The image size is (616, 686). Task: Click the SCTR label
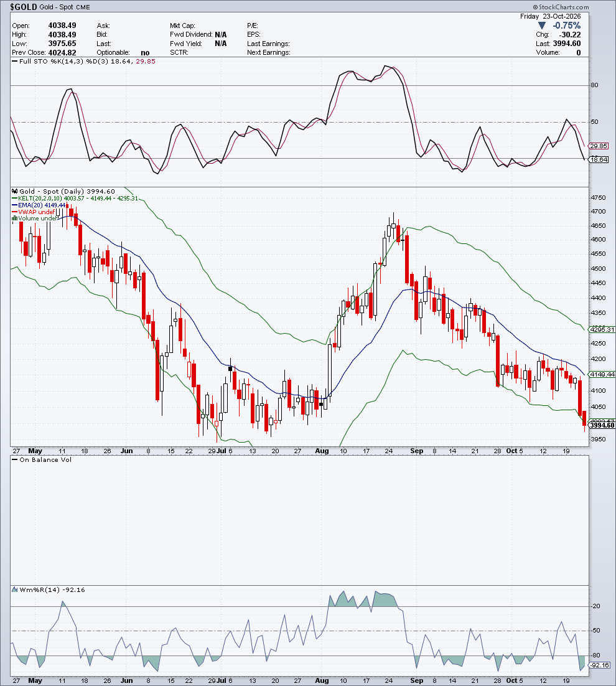[x=179, y=52]
